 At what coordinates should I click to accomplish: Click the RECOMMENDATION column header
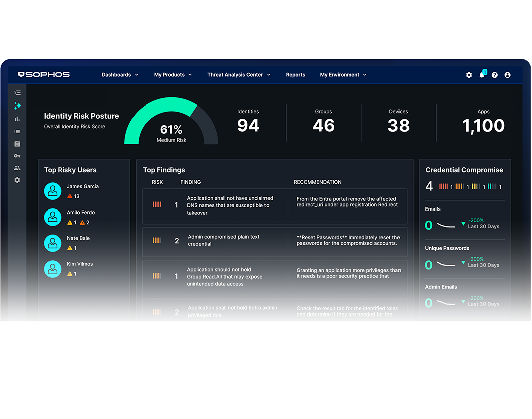[318, 182]
